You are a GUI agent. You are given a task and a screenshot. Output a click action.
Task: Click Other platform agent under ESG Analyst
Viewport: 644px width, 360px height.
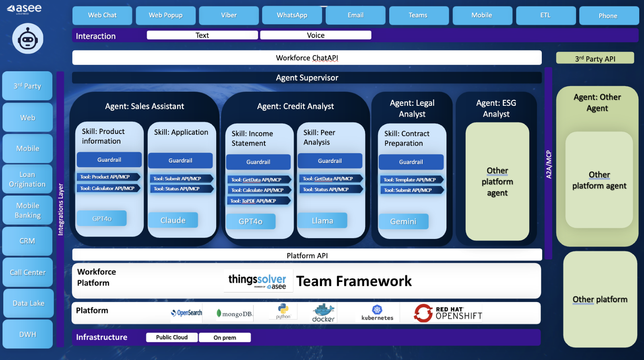coord(497,181)
